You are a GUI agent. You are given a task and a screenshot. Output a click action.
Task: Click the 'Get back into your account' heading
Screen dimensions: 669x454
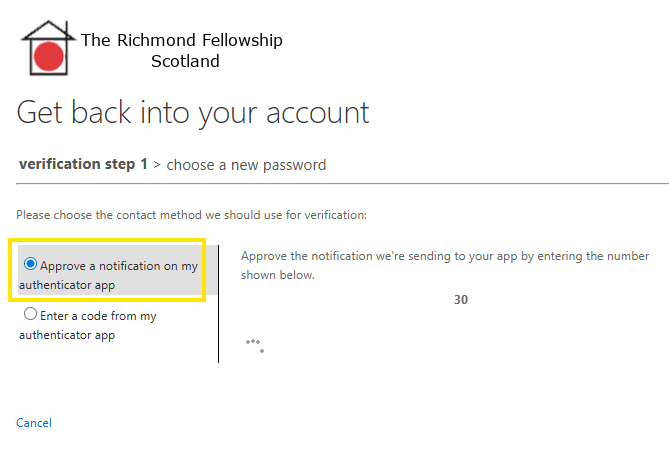pyautogui.click(x=193, y=112)
